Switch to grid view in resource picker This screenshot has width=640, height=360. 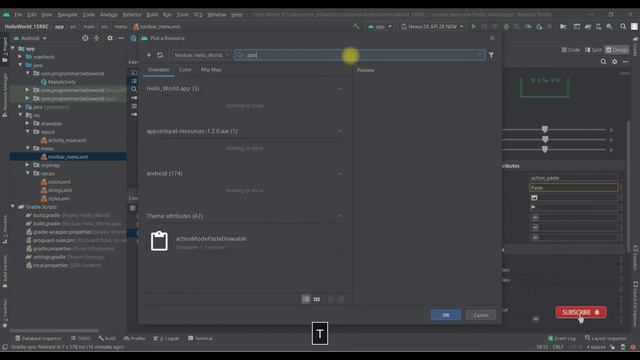point(317,299)
